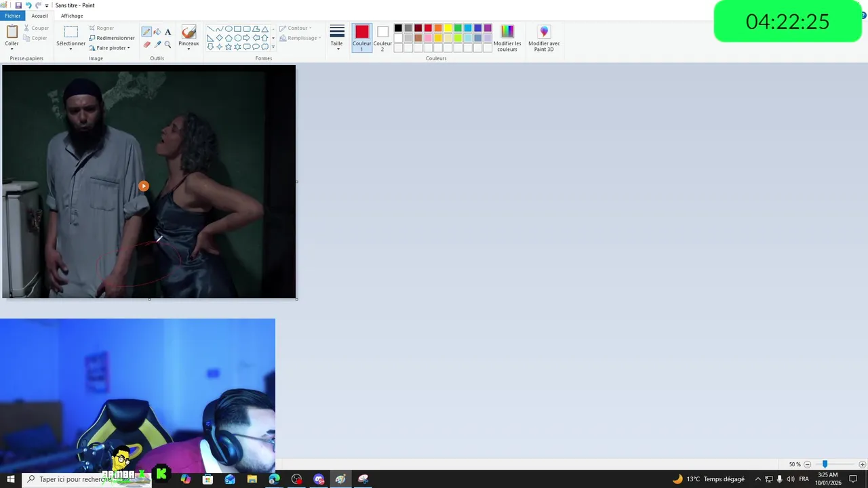Click orange play marker on canvas image
The width and height of the screenshot is (868, 488).
(143, 186)
